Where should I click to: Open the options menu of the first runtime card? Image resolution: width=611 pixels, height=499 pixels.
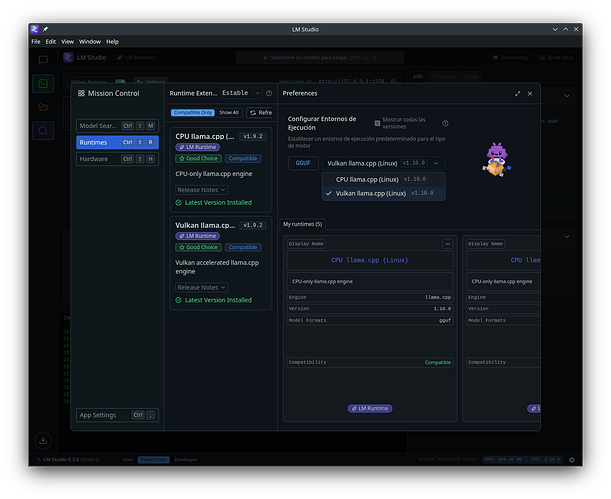pyautogui.click(x=448, y=244)
